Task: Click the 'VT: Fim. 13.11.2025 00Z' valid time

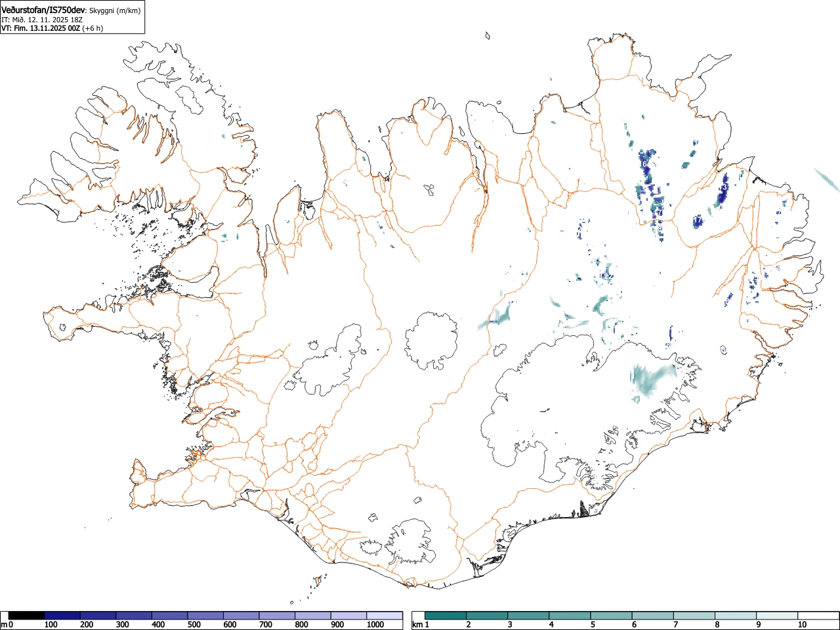Action: (x=41, y=28)
